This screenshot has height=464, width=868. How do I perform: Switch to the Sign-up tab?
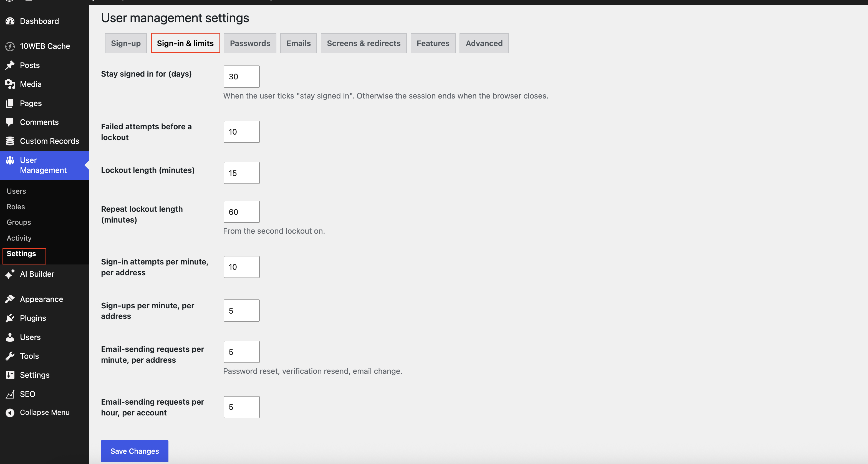click(126, 43)
